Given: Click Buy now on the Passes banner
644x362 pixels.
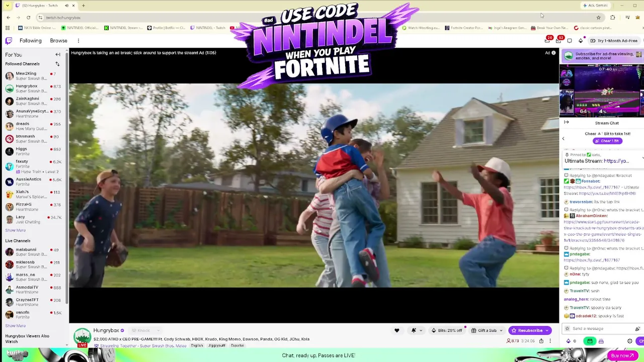Looking at the screenshot, I should coord(622,355).
